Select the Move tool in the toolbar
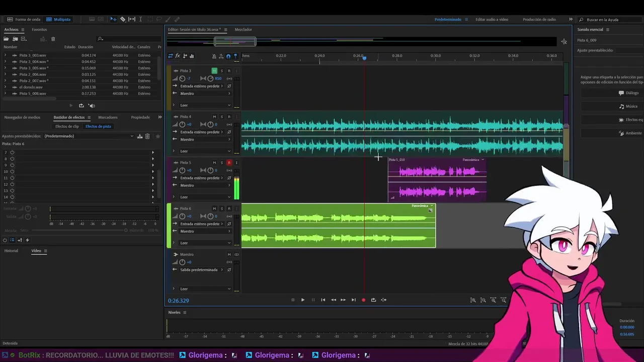This screenshot has height=362, width=644. (113, 19)
